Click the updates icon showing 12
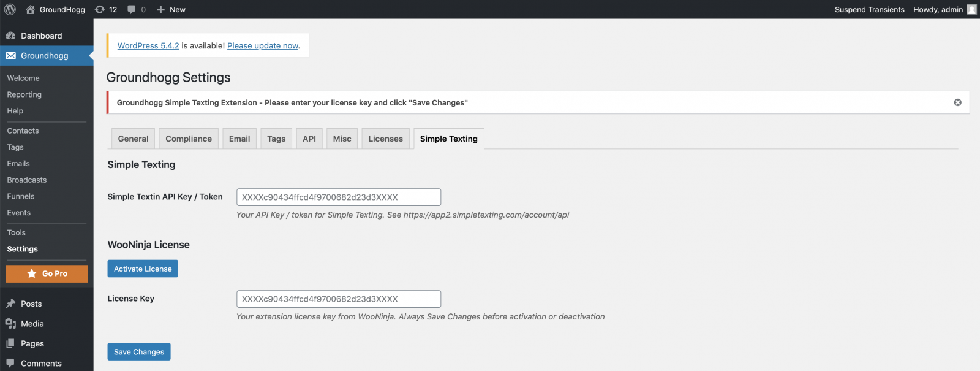Image resolution: width=980 pixels, height=371 pixels. (100, 9)
